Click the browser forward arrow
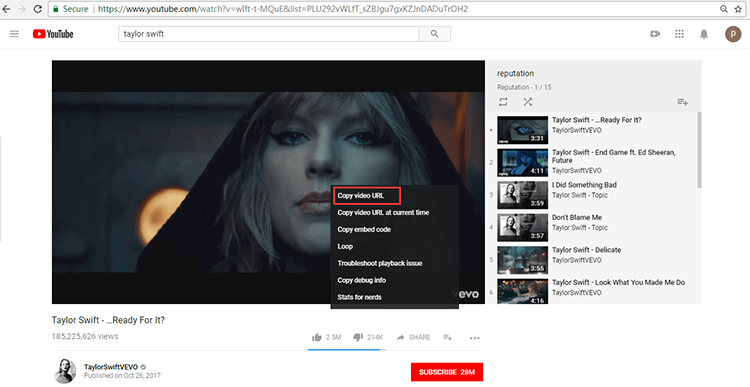The width and height of the screenshot is (750, 387). (x=22, y=9)
